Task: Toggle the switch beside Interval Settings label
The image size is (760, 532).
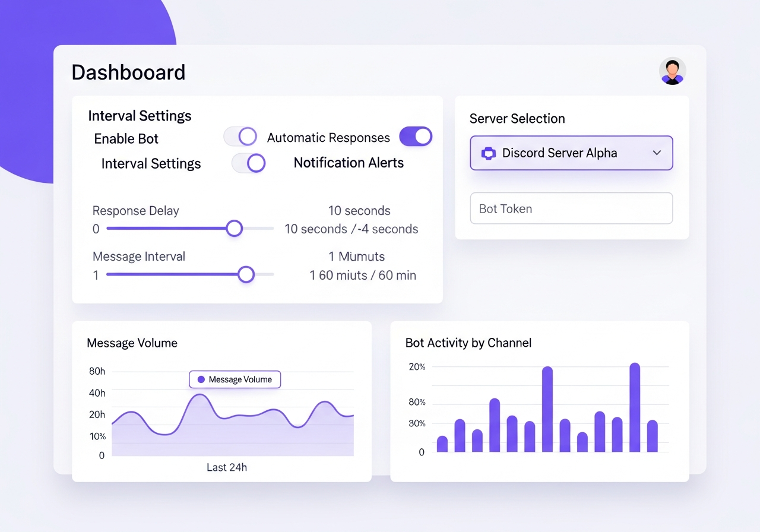Action: click(248, 163)
